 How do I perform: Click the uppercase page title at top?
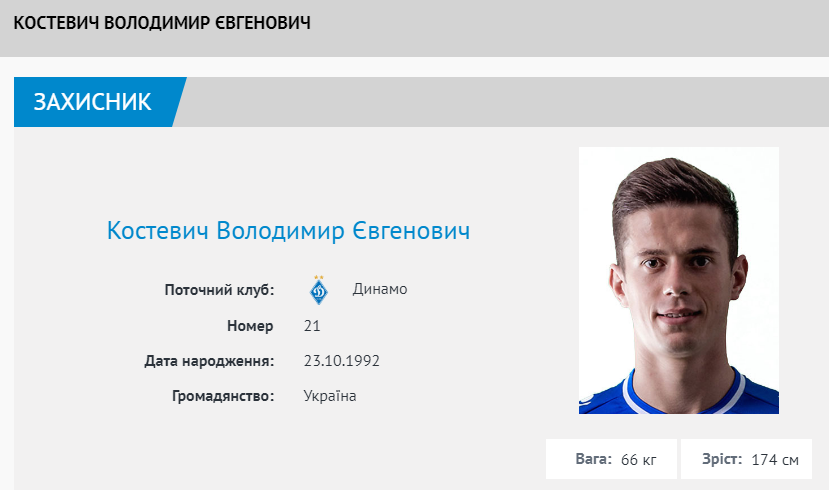tap(162, 23)
